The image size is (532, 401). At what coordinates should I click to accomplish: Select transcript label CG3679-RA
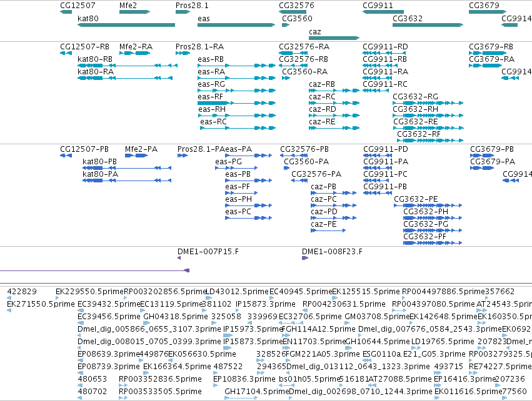(x=491, y=59)
